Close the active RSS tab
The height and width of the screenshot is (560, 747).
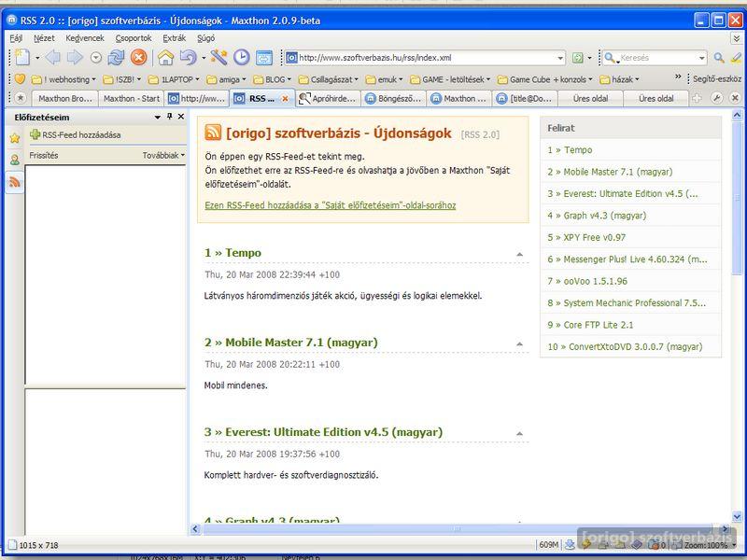(285, 99)
